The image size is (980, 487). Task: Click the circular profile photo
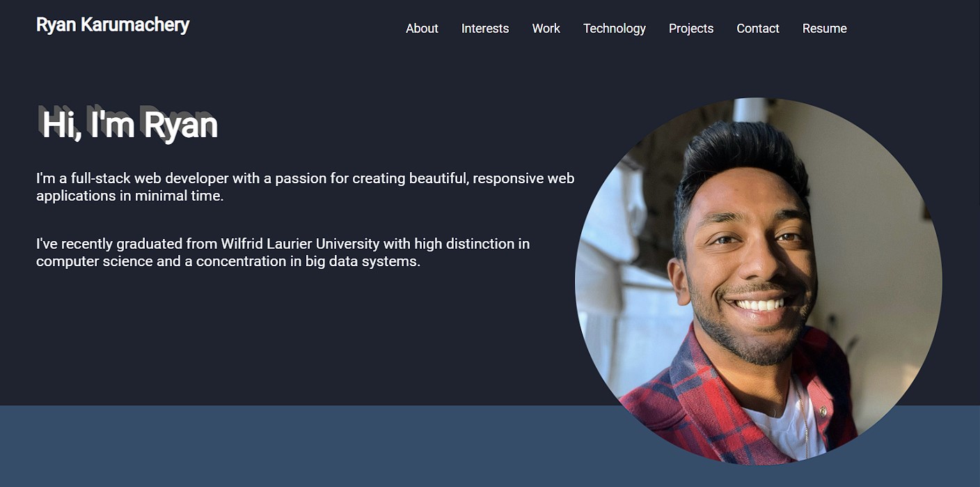pyautogui.click(x=758, y=281)
